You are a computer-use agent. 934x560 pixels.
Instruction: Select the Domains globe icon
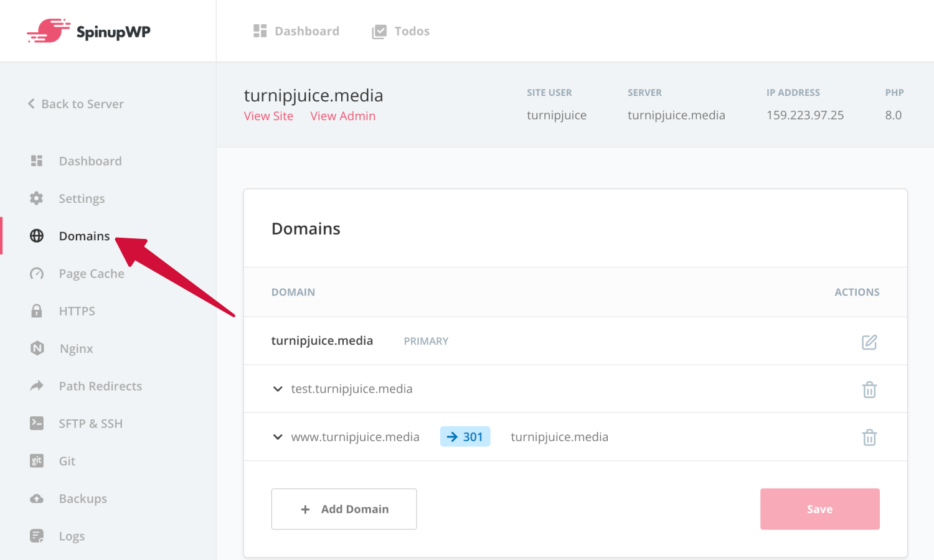point(37,236)
